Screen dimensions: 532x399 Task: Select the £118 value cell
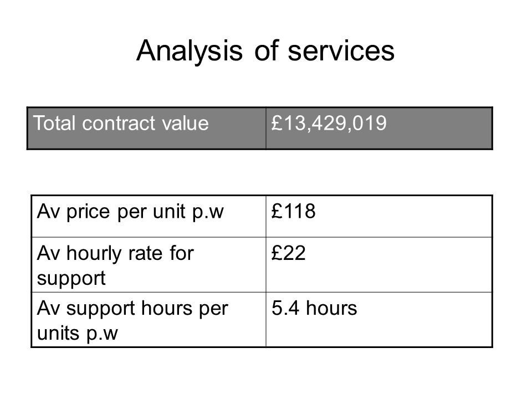pos(379,216)
